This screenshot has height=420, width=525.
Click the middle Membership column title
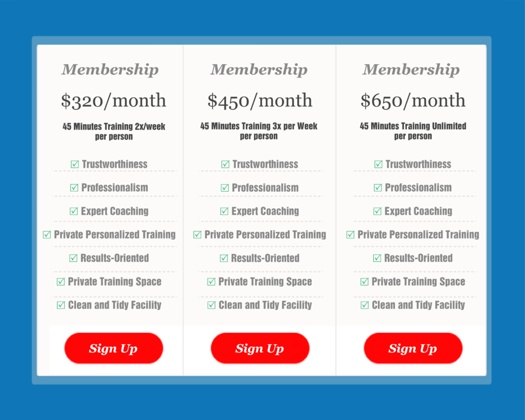click(259, 69)
